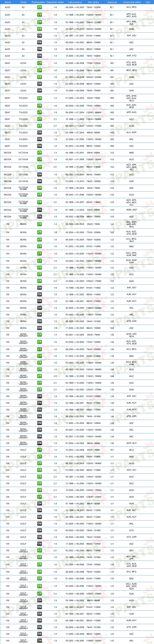Click production years 05.2002 -> 06.2005

pyautogui.click(x=75, y=640)
